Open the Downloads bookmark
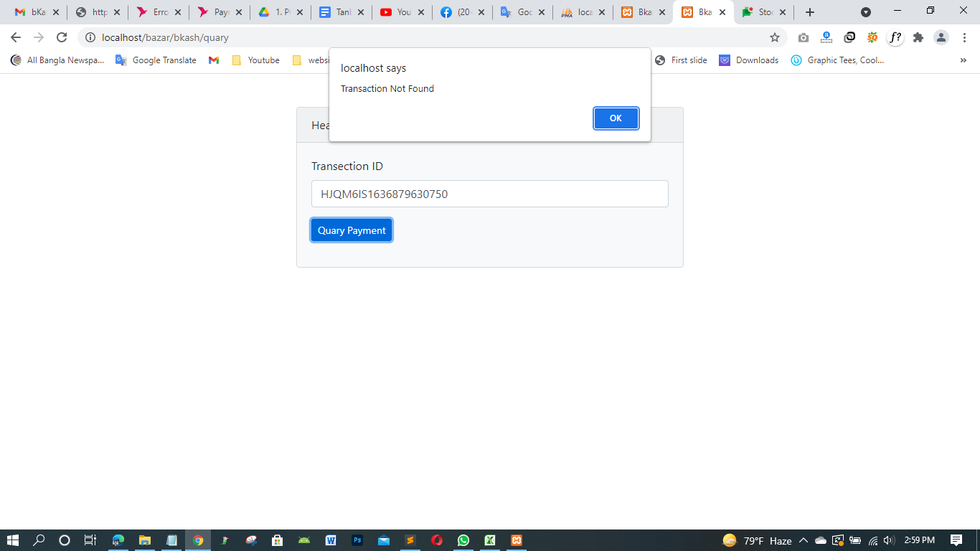The height and width of the screenshot is (551, 980). pos(749,60)
